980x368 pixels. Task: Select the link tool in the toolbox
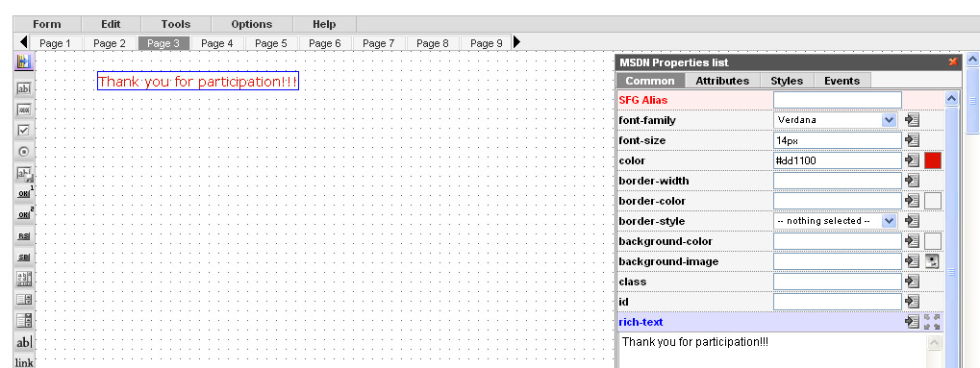24,362
